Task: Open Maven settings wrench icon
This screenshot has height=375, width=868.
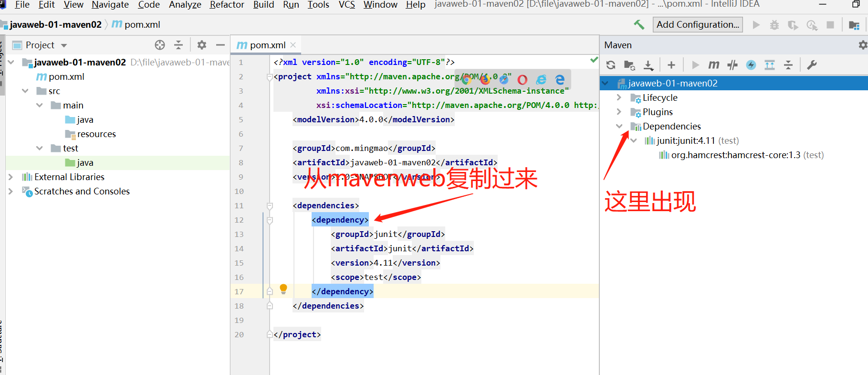Action: click(x=812, y=65)
